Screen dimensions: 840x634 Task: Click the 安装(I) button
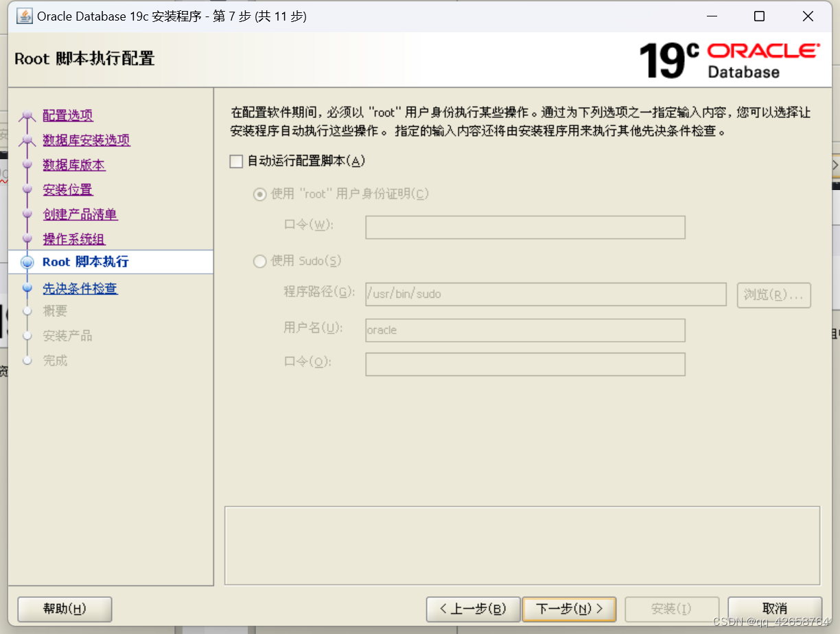pyautogui.click(x=672, y=609)
